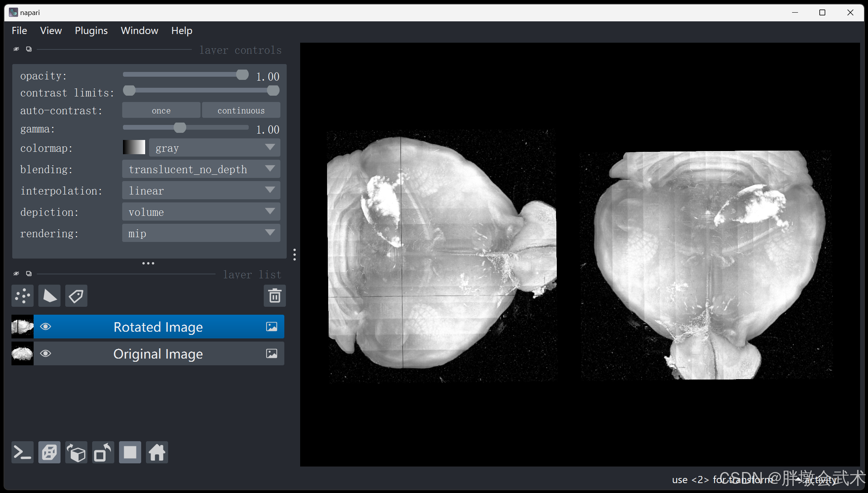Open the Plugins menu
868x493 pixels.
pos(91,30)
